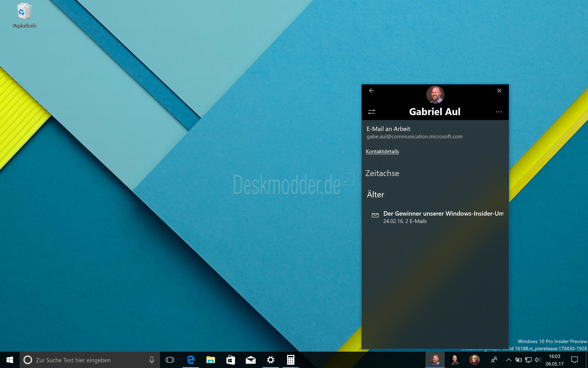Click the mail envelope icon beside the email entry
This screenshot has width=588, height=368.
(x=375, y=215)
